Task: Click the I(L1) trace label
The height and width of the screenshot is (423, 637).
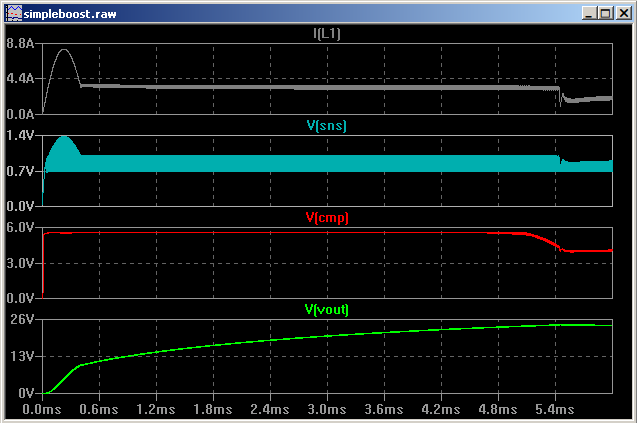Action: point(327,33)
